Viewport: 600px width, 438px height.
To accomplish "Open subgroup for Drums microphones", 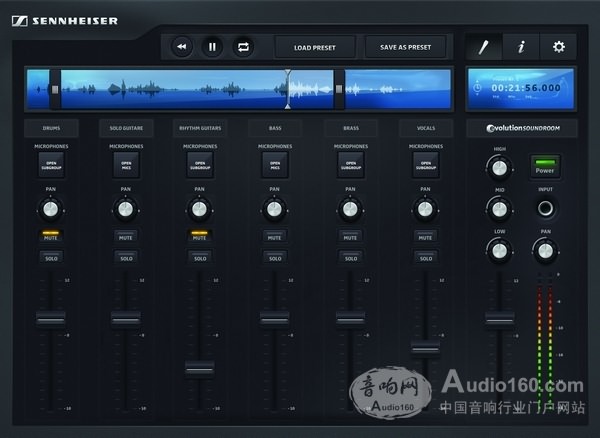I will click(51, 166).
